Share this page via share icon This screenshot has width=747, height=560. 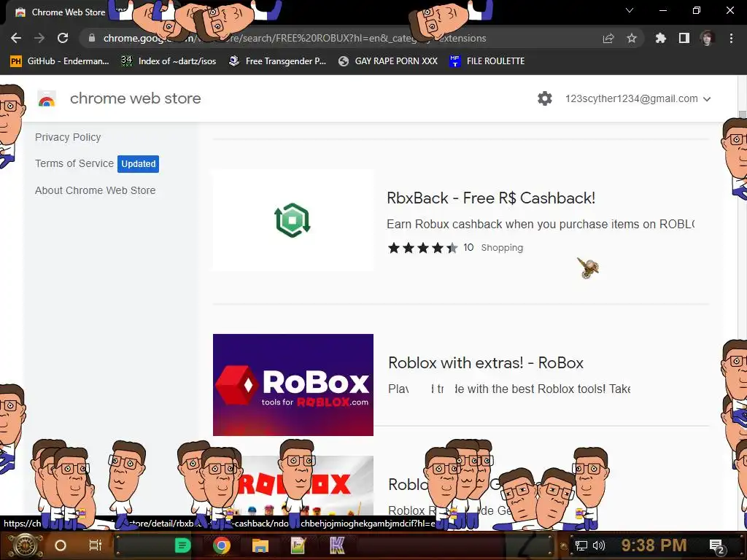[x=608, y=38]
